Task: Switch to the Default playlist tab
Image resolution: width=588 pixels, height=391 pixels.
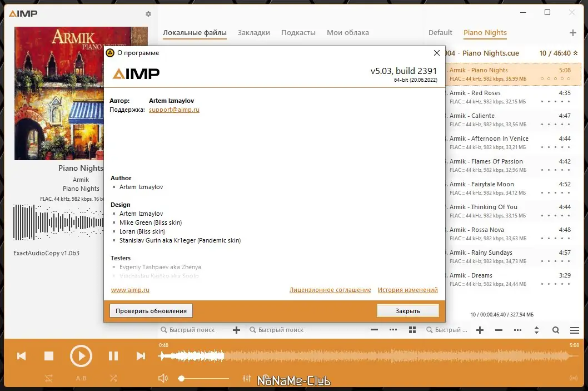Action: coord(440,33)
